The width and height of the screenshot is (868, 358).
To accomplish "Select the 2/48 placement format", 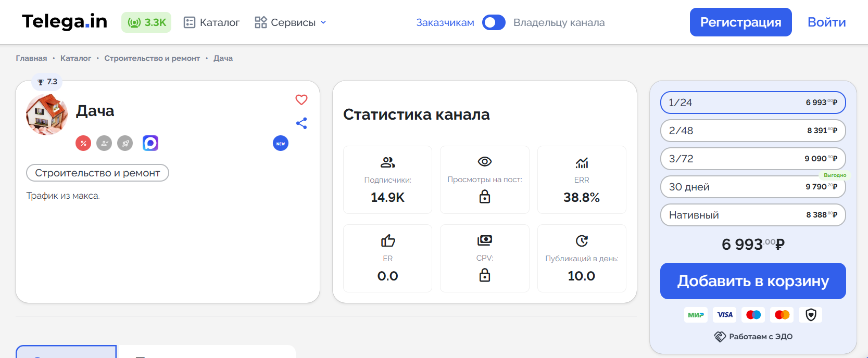I will point(752,131).
